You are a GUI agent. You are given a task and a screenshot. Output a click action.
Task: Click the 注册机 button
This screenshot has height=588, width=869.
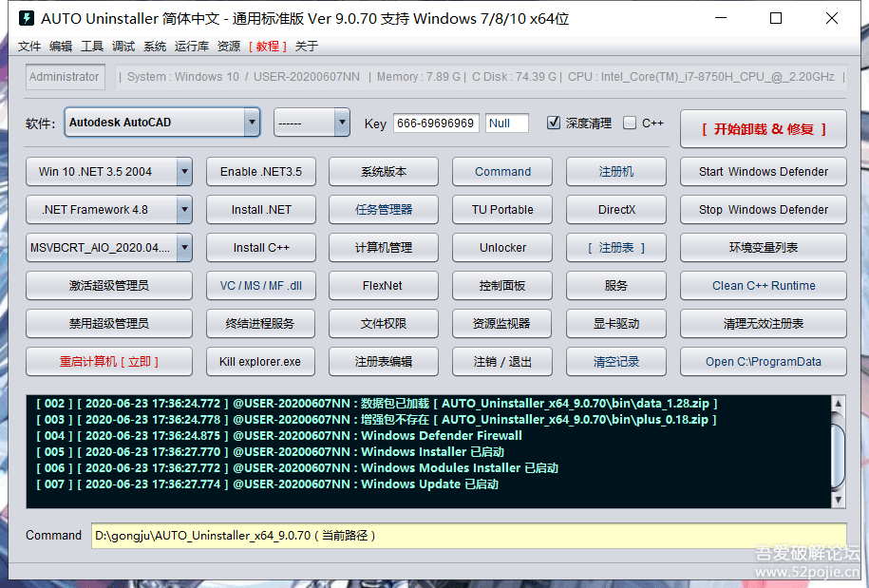(x=616, y=172)
